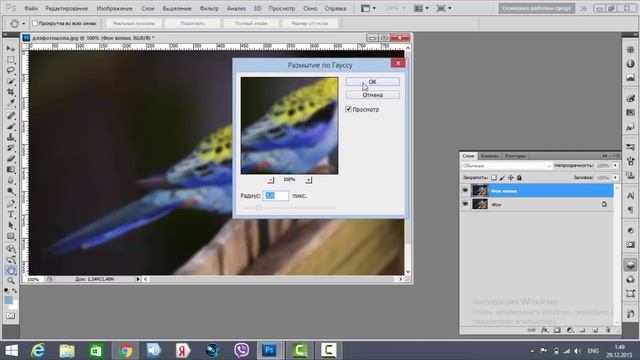Toggle lock position
Screen dimensions: 640x360
click(511, 178)
